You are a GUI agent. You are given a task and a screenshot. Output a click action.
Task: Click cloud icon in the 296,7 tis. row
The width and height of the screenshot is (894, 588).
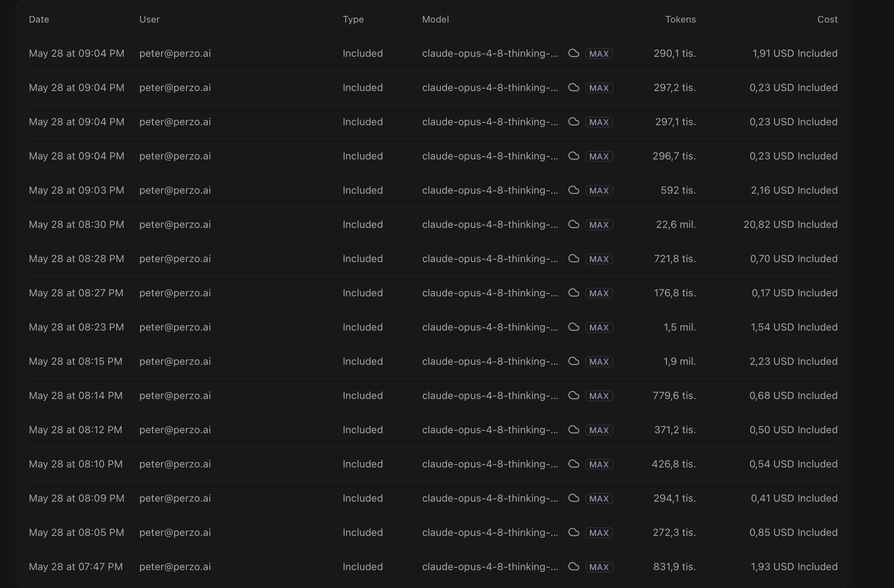[x=573, y=156]
